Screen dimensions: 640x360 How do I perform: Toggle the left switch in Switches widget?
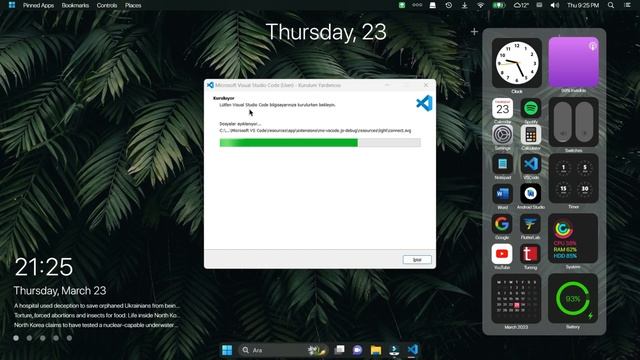click(x=562, y=122)
